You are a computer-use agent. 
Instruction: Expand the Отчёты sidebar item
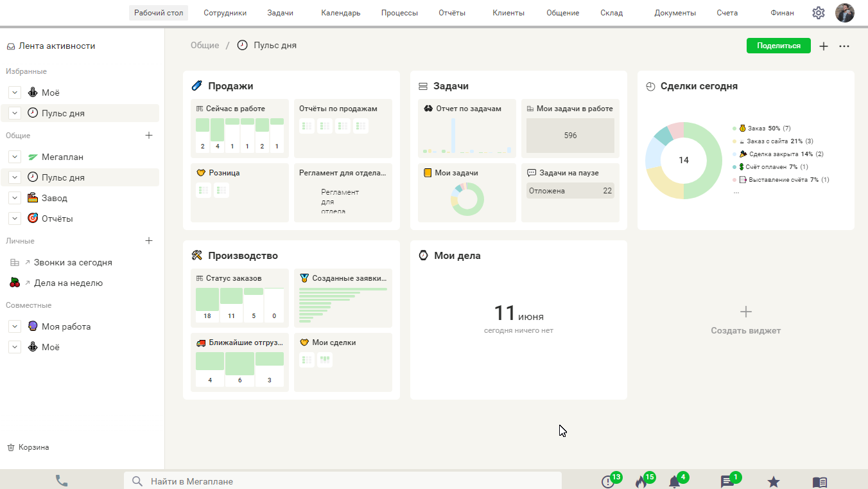pos(15,218)
